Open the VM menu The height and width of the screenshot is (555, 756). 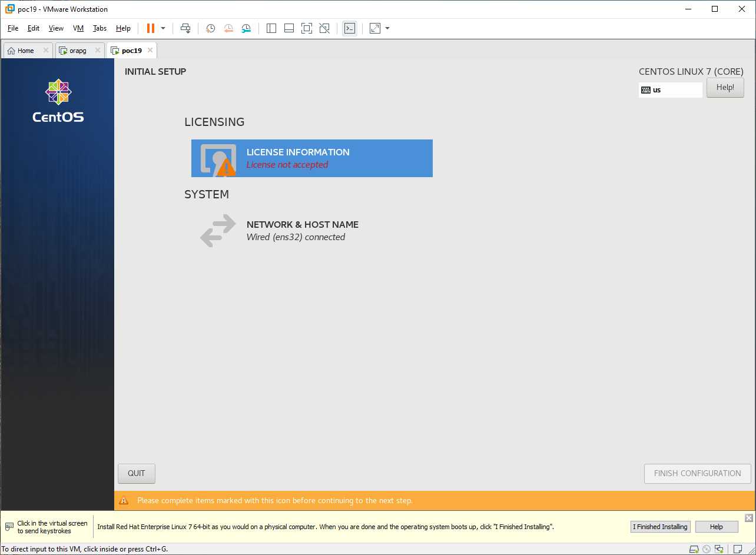point(78,28)
